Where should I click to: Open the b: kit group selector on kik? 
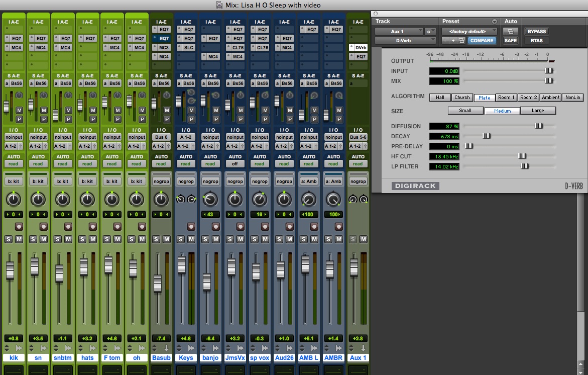[14, 181]
